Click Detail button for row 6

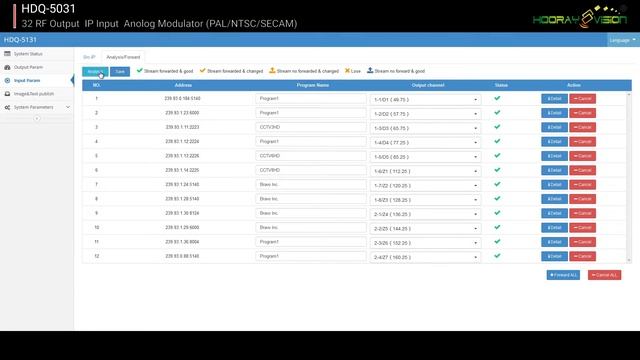coord(554,170)
